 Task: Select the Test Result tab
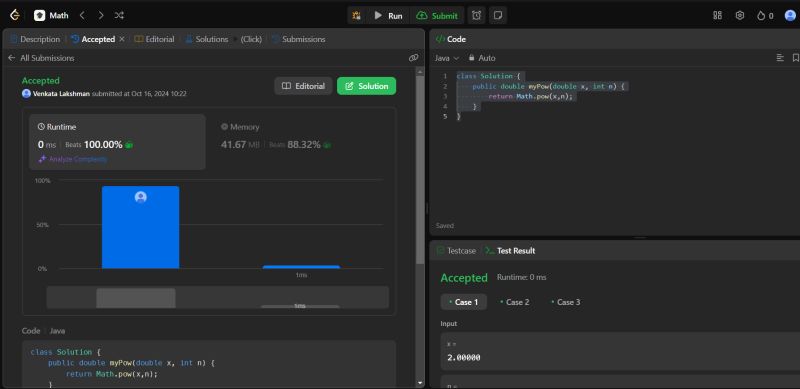click(x=510, y=251)
